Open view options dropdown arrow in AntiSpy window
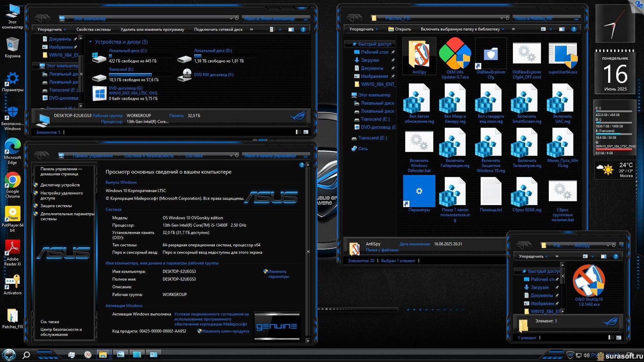The image size is (644, 362). (x=592, y=256)
